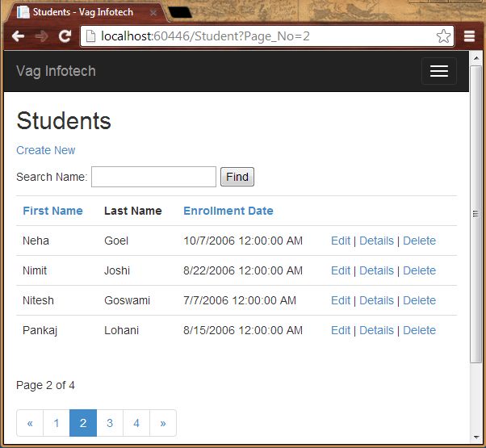Edit the Nitesh Goswami record

tap(341, 300)
